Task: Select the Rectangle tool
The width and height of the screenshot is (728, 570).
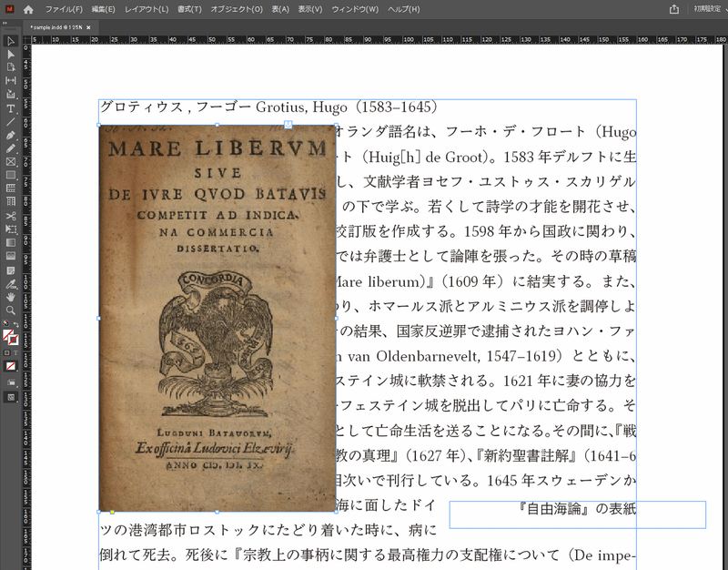Action: (x=10, y=175)
